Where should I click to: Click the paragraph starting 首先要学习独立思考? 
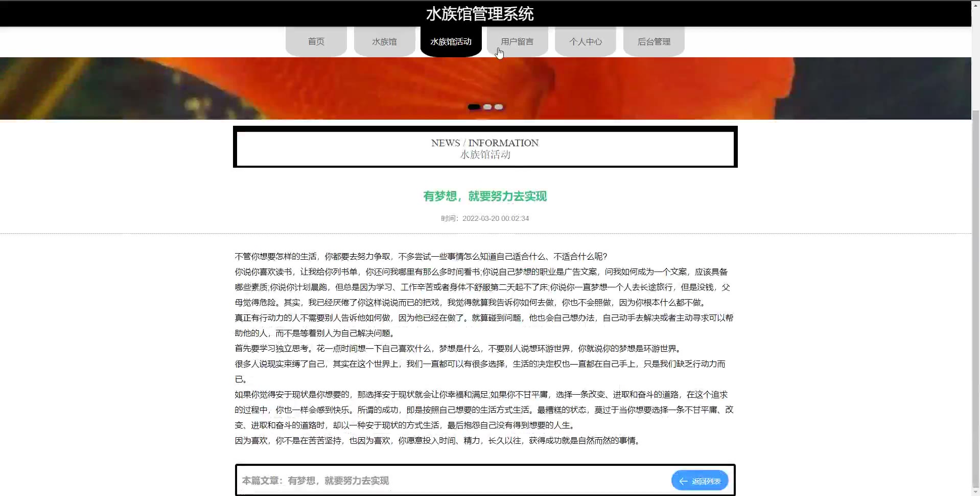458,349
